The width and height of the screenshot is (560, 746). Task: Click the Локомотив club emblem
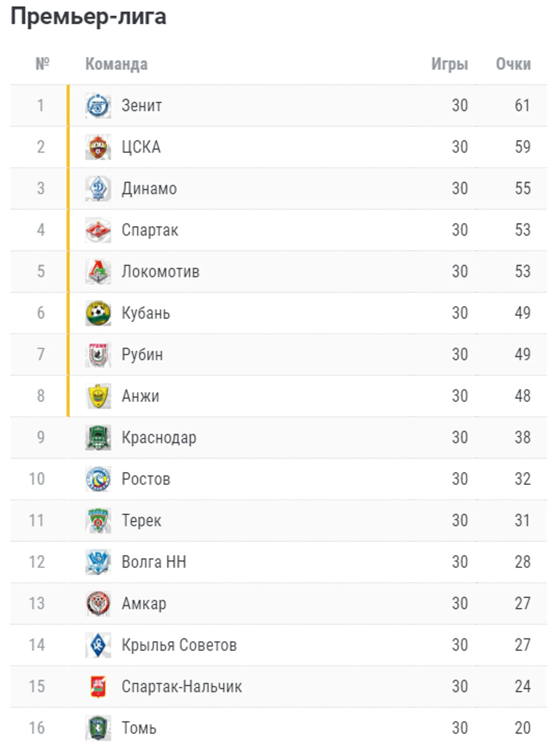(x=98, y=271)
